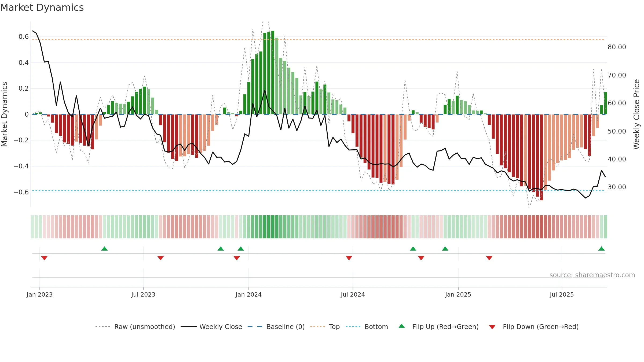Click the Weekly Close Price axis title
The height and width of the screenshot is (362, 644).
(x=636, y=114)
